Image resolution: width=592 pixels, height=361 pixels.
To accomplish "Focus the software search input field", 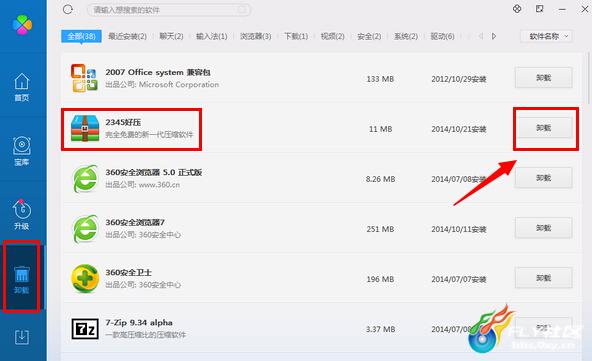I will click(x=169, y=10).
